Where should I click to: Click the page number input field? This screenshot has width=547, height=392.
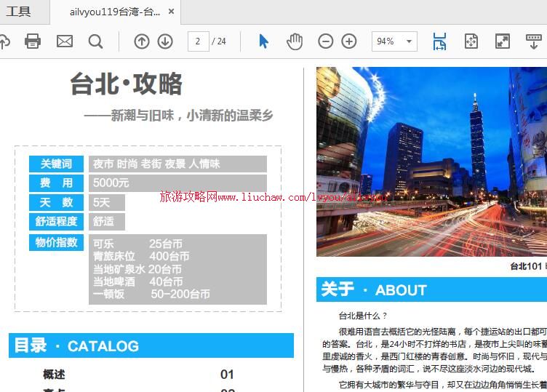coord(198,41)
